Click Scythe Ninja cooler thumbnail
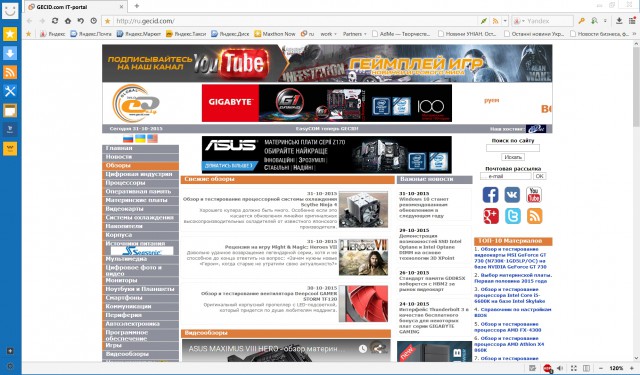The height and width of the screenshot is (375, 640). click(x=363, y=209)
